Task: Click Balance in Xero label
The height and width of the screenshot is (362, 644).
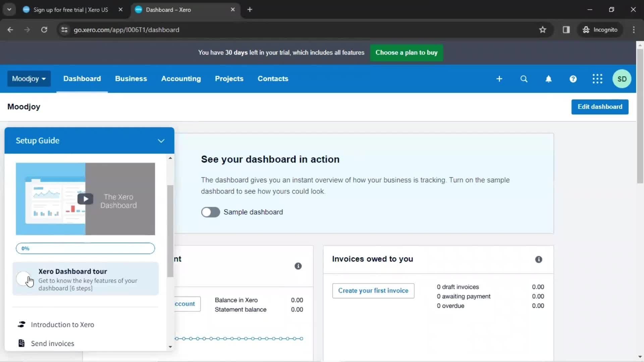Action: click(x=236, y=300)
